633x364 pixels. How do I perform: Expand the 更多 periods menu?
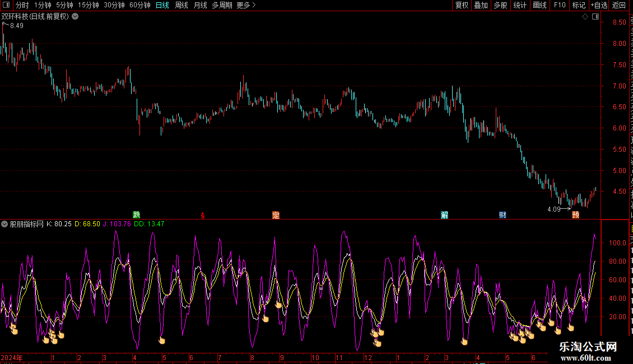pyautogui.click(x=246, y=5)
